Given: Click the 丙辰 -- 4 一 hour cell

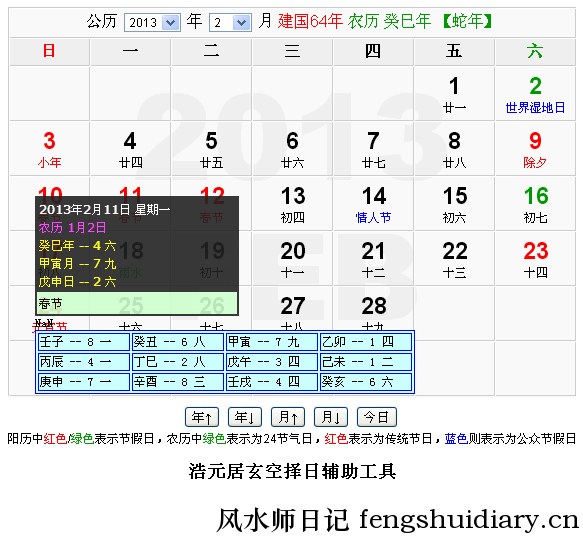Looking at the screenshot, I should (x=84, y=362).
